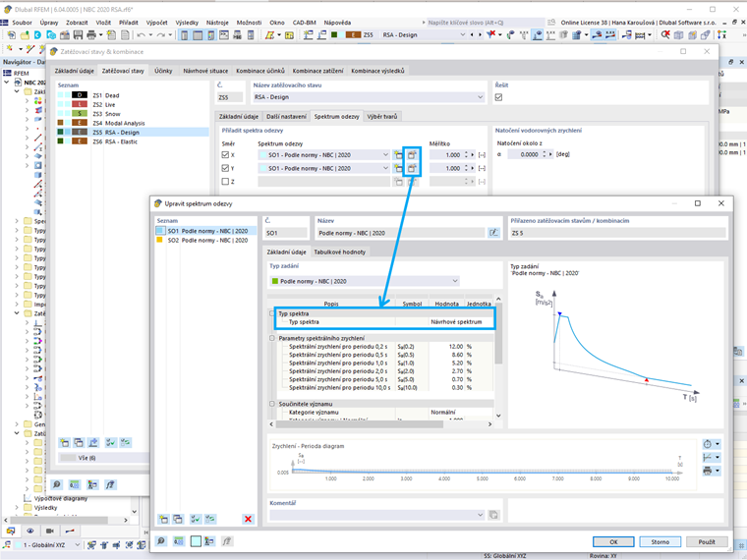This screenshot has width=747, height=560.
Task: Click cyan color swatch in spectrum dialog footer
Action: pyautogui.click(x=196, y=541)
